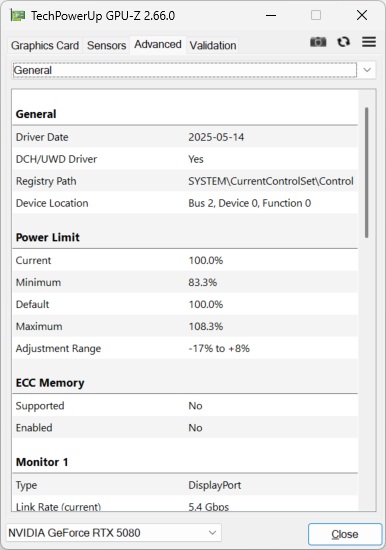Click the Monitor 1 section header

point(42,462)
